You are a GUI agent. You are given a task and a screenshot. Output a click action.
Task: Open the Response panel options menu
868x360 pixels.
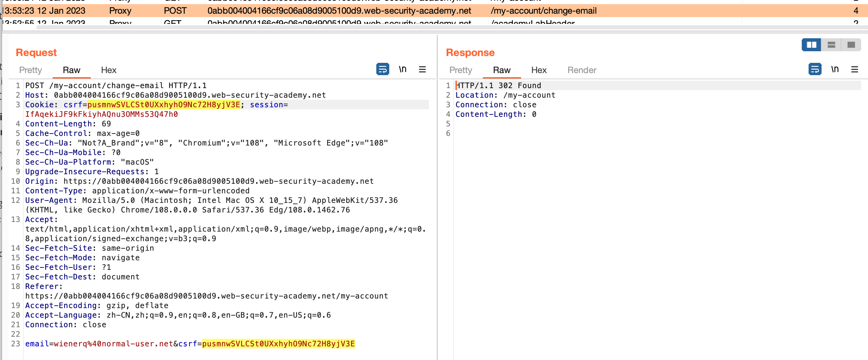click(855, 69)
